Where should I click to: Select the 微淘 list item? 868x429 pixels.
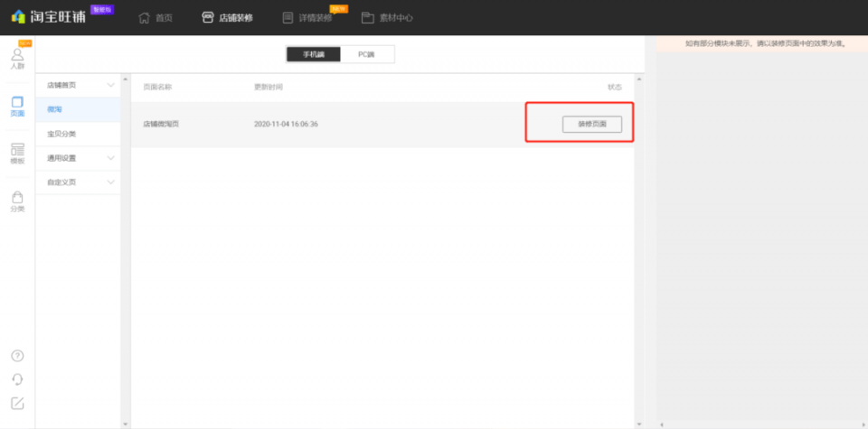pos(78,109)
